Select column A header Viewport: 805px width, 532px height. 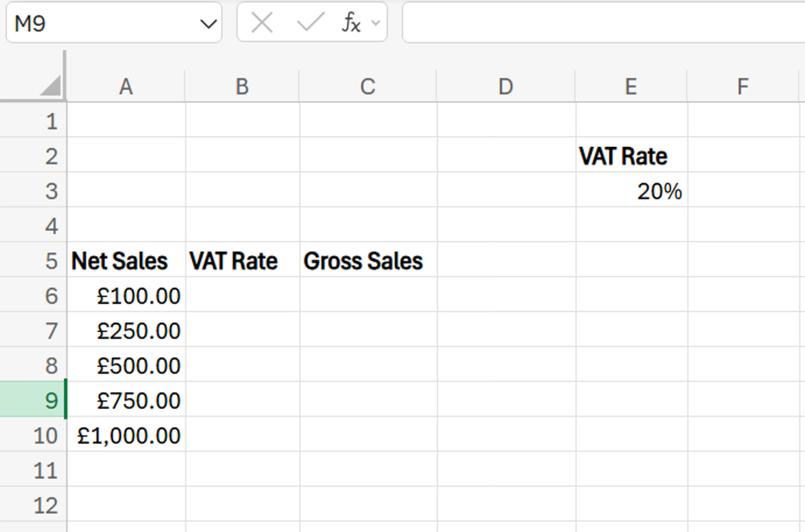[x=126, y=87]
